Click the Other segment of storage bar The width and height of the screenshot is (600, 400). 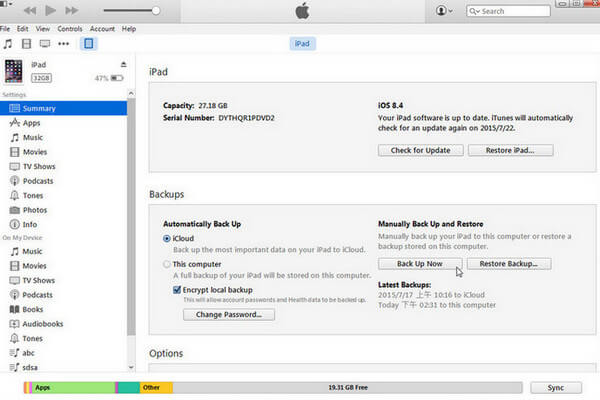click(156, 388)
